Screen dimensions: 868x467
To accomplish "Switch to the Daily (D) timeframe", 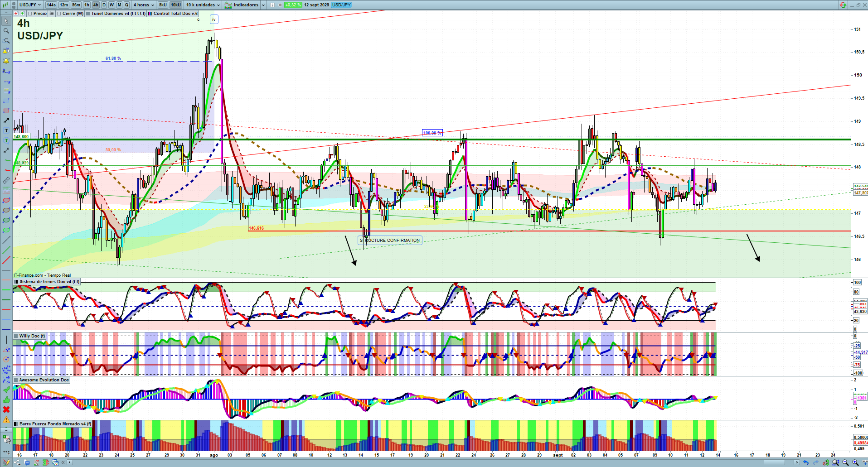I will (x=104, y=5).
